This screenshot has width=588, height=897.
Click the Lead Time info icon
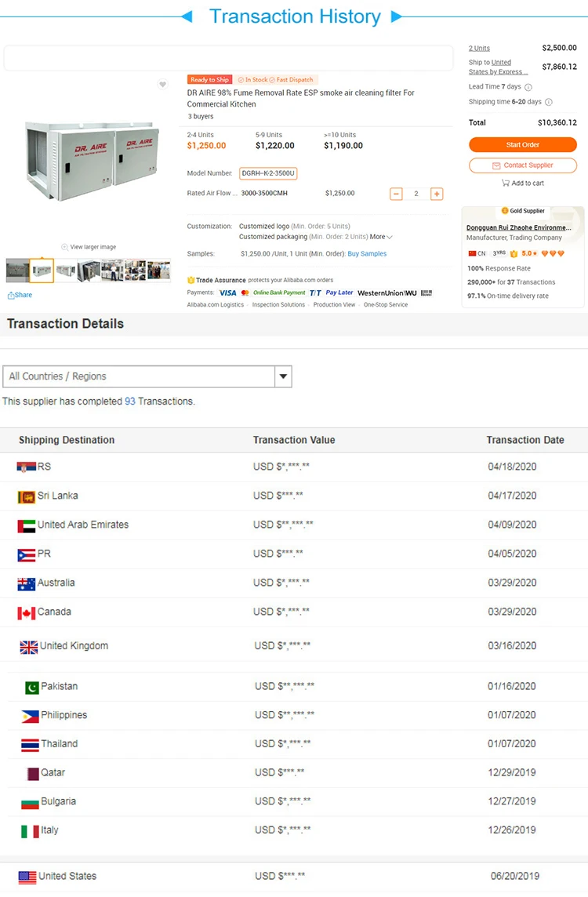coord(528,87)
